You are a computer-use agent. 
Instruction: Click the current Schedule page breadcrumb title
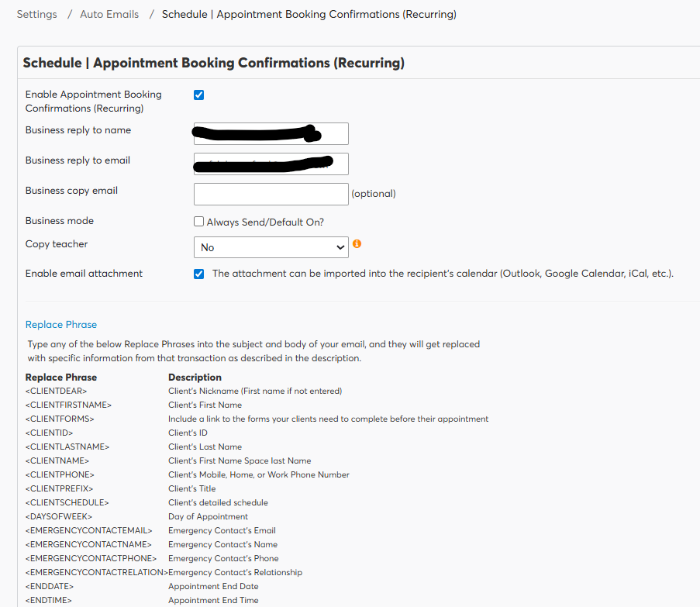309,15
